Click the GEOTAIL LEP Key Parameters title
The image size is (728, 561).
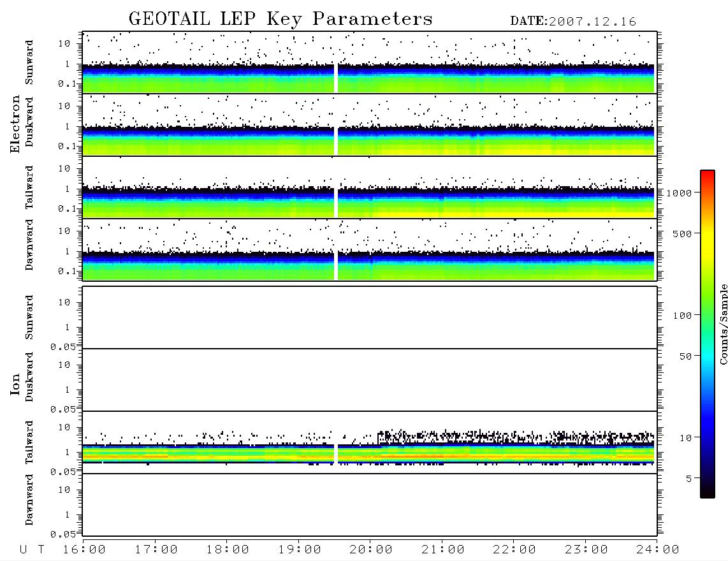point(280,19)
